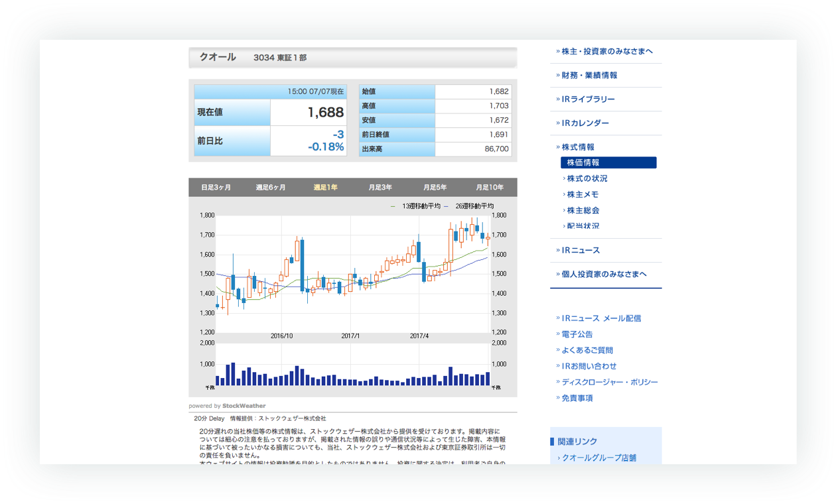Open 配当状況 submenu item

[x=583, y=226]
